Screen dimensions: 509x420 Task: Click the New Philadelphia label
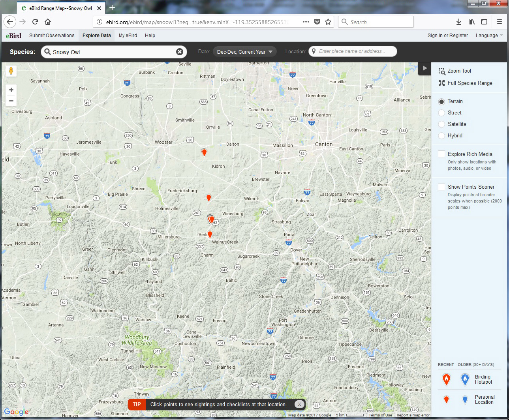[x=304, y=261]
